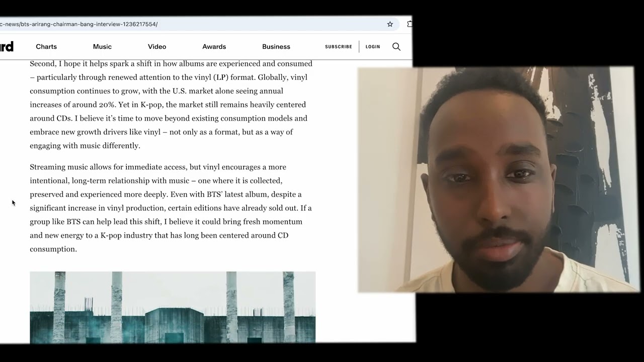This screenshot has width=644, height=362.
Task: Click the paragraph starting "Second, I hope"
Action: point(171,105)
